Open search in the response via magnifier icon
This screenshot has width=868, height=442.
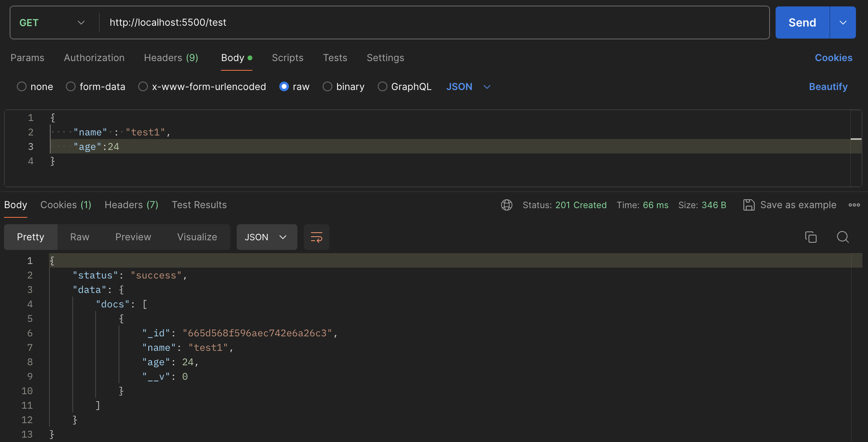[843, 237]
